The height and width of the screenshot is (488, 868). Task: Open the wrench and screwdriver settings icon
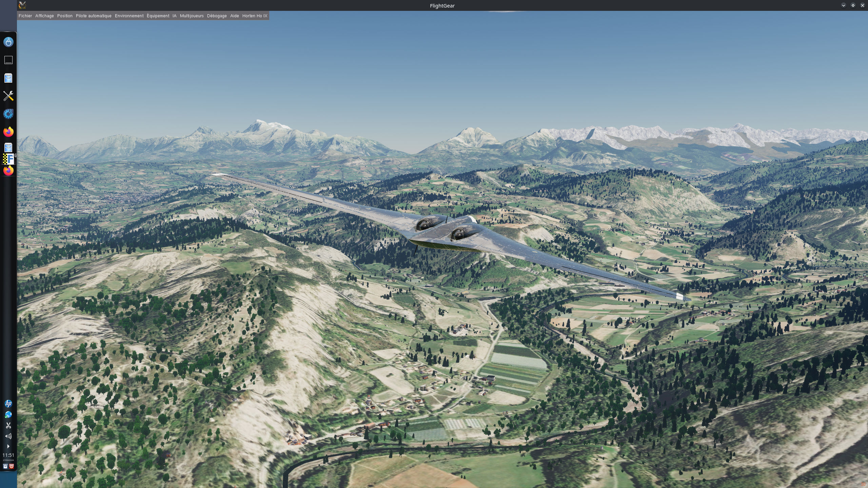tap(8, 96)
